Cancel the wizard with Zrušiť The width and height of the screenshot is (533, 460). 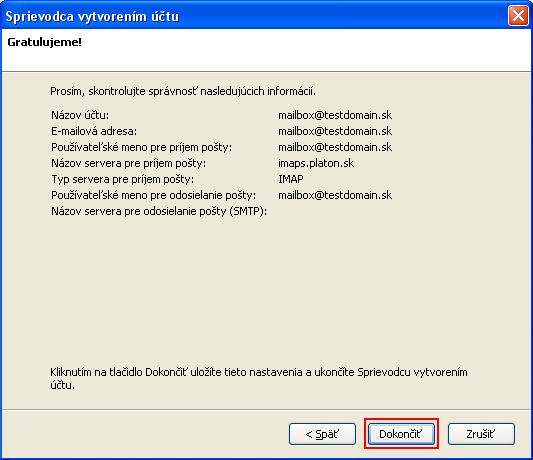coord(481,434)
